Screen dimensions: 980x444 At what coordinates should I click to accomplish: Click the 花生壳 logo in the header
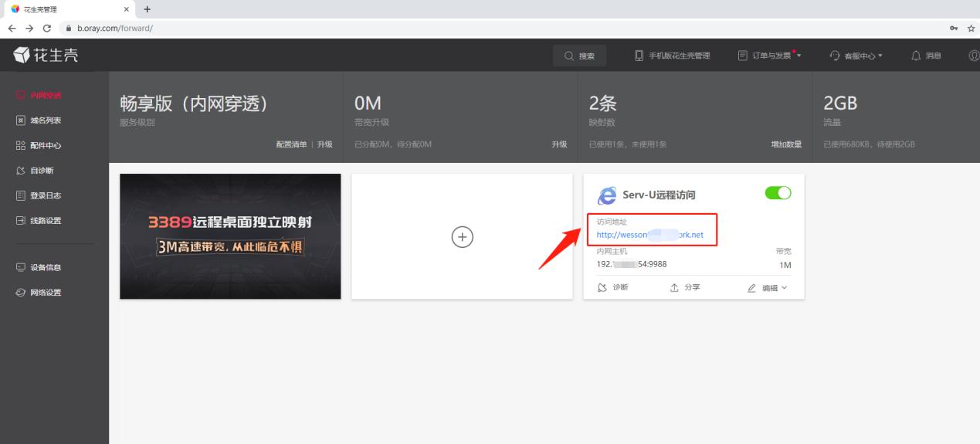tap(45, 56)
